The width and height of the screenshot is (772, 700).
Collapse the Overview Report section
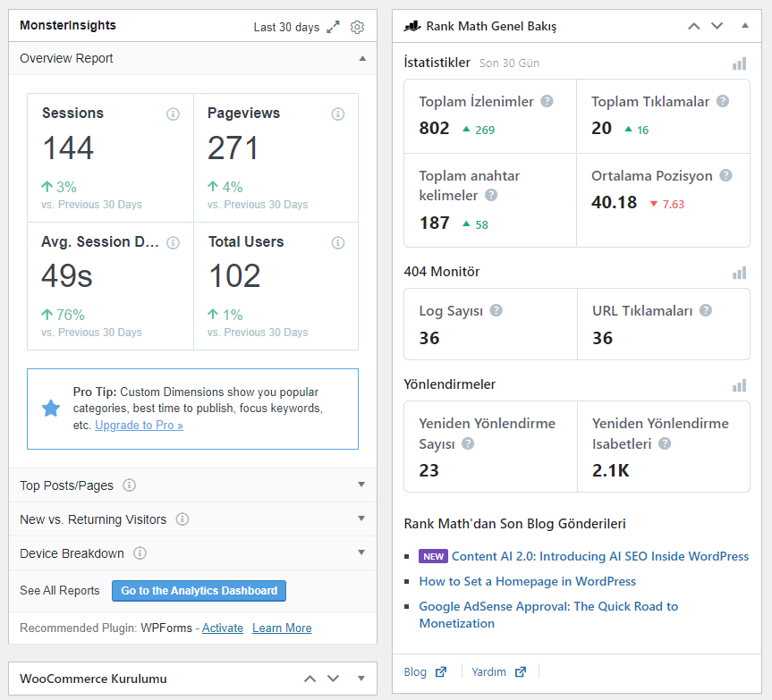(x=362, y=58)
